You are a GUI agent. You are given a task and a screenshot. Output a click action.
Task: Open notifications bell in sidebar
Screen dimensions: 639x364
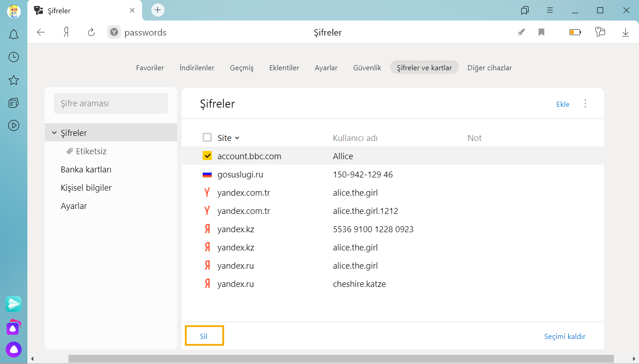(14, 34)
